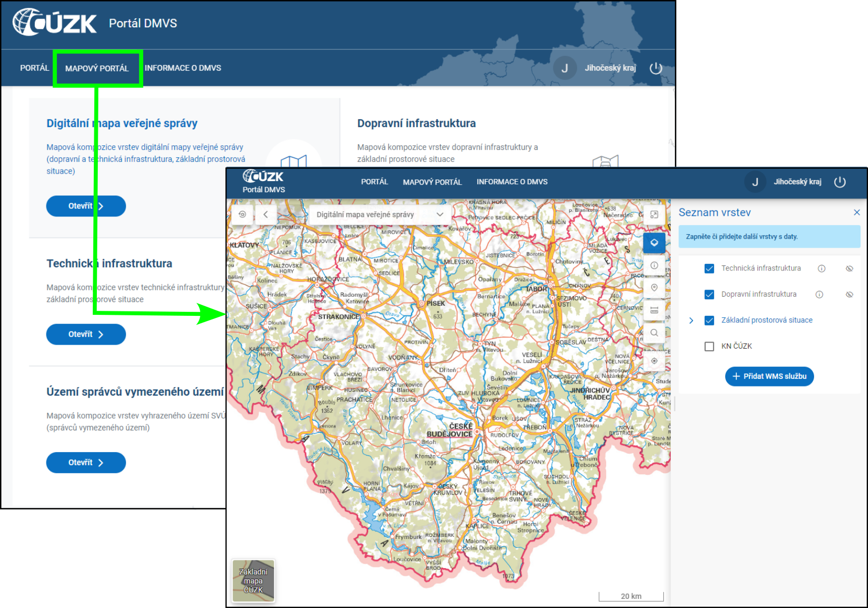Screen dimensions: 868x608
Task: Click the ČESKÉ BUDĚJOVICE label on map
Action: pyautogui.click(x=450, y=430)
